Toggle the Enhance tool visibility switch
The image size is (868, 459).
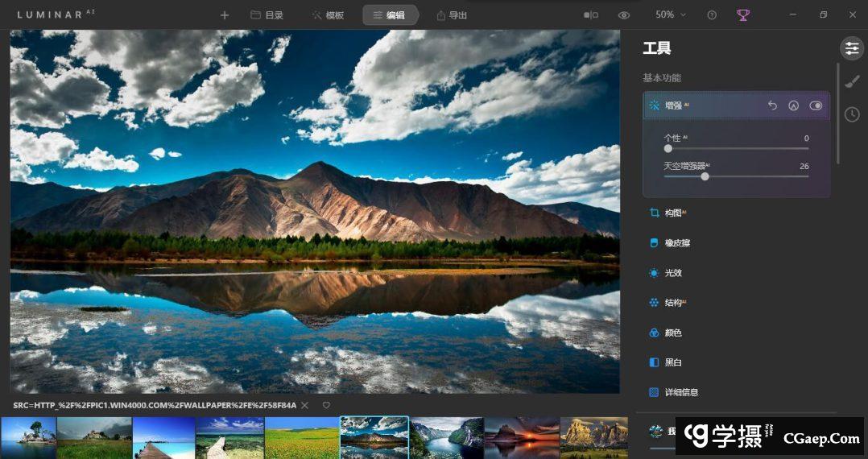pos(816,105)
